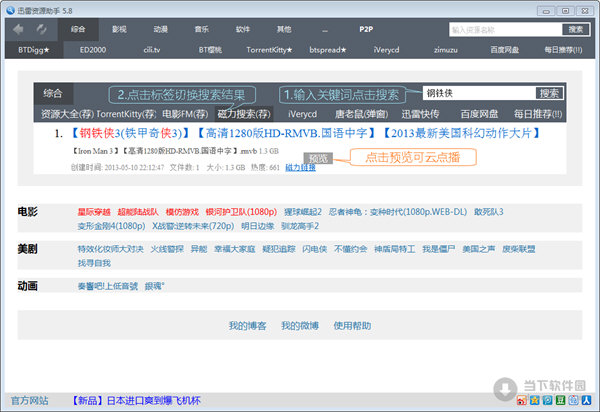
Task: Share to Renren blue icon
Action: (x=587, y=400)
